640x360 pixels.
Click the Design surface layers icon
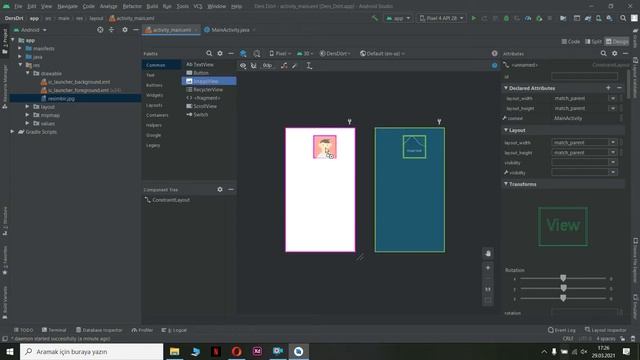click(243, 53)
